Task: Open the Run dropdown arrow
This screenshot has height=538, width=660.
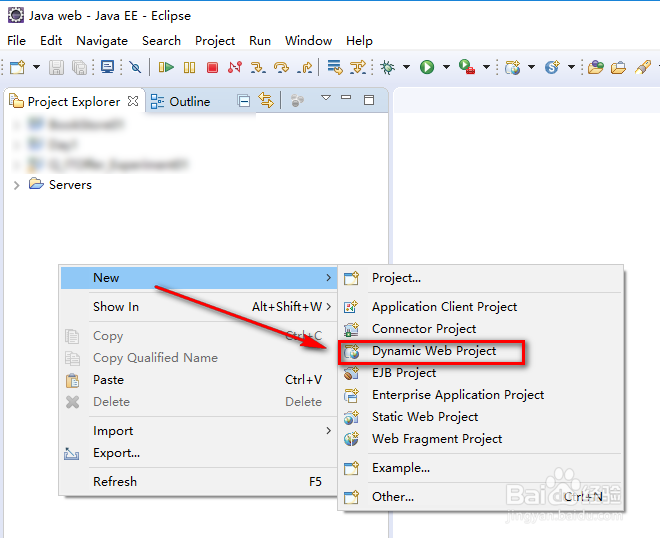Action: 446,67
